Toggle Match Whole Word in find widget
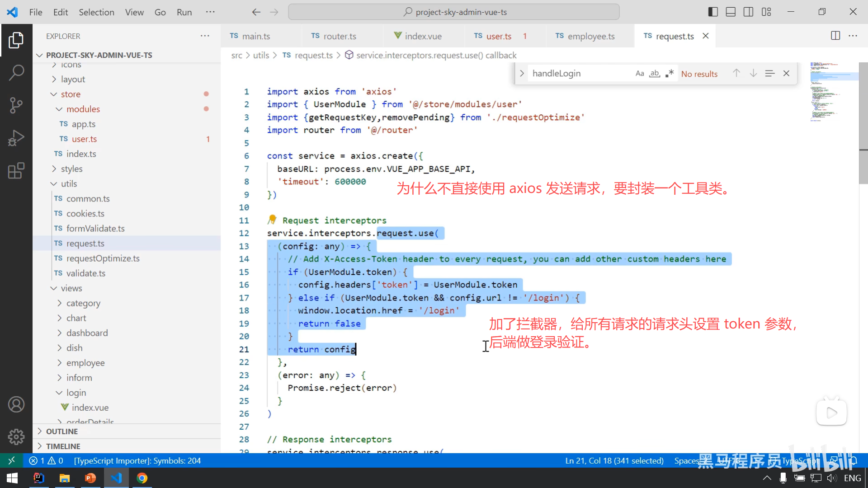This screenshot has height=488, width=868. [654, 74]
